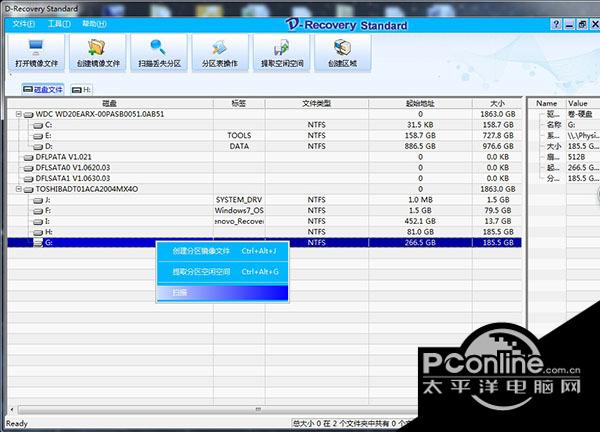This screenshot has height=432, width=600.
Task: Collapse the WDC WD20EARX disk node
Action: pyautogui.click(x=18, y=114)
